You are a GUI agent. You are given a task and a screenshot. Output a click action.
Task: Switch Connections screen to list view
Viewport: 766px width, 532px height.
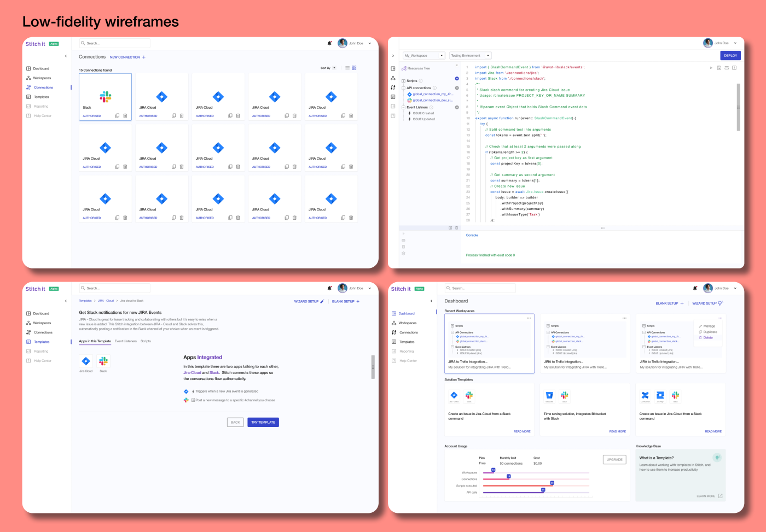coord(347,68)
